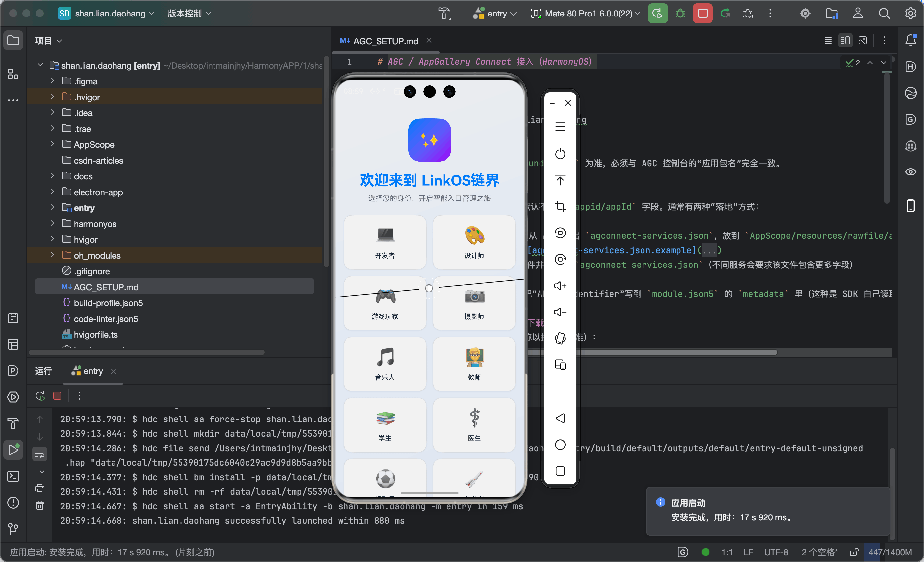Image resolution: width=924 pixels, height=562 pixels.
Task: Open the notifications bell
Action: (x=910, y=40)
